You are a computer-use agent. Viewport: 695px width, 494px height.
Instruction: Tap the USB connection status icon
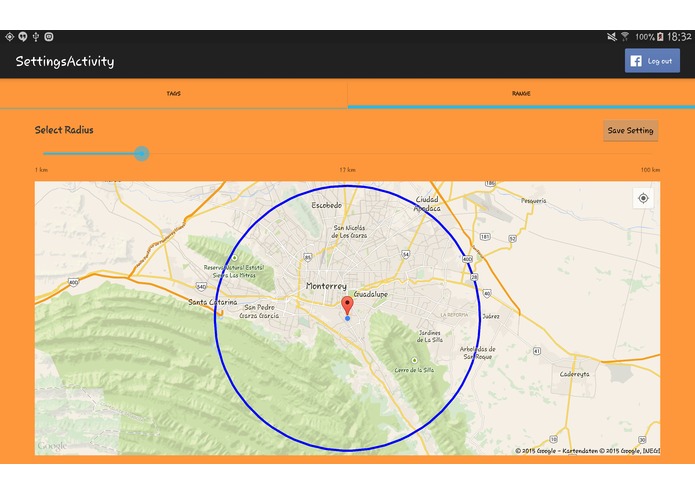(x=36, y=37)
